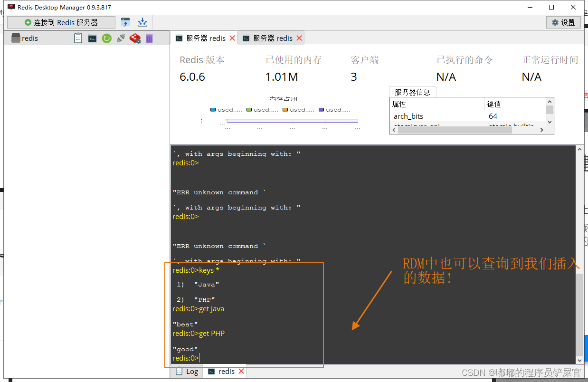Open the Log tab at bottom
The height and width of the screenshot is (382, 588).
[x=187, y=372]
